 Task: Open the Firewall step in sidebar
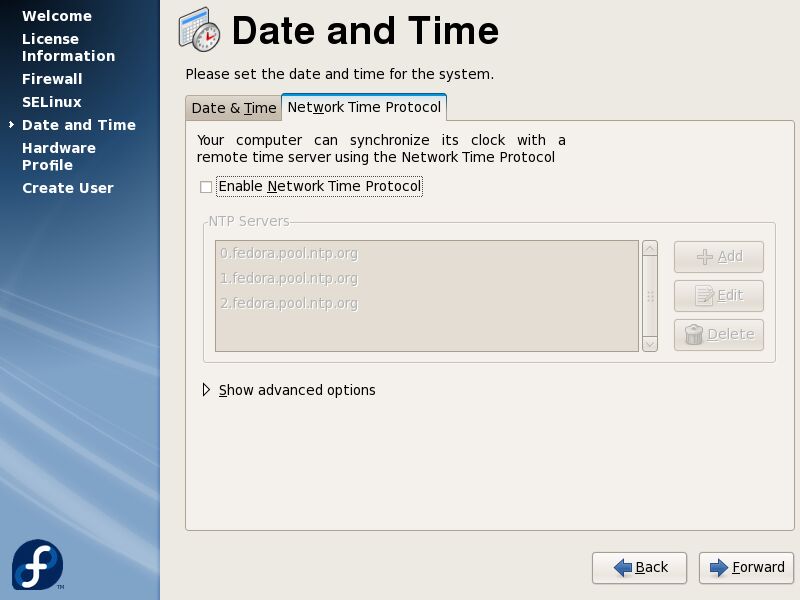(52, 79)
